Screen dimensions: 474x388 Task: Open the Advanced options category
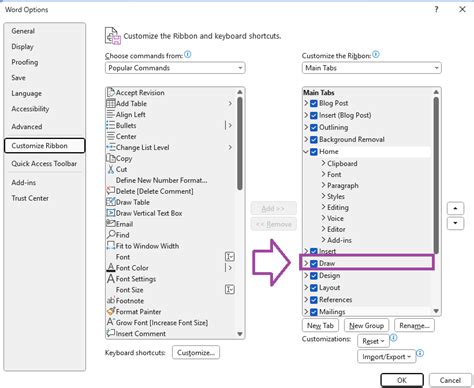[x=27, y=127]
